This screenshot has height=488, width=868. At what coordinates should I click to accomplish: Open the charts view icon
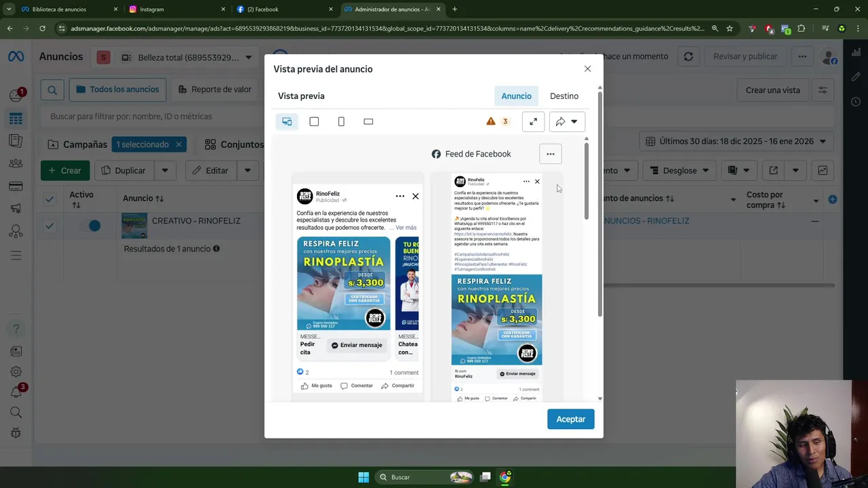tap(823, 170)
